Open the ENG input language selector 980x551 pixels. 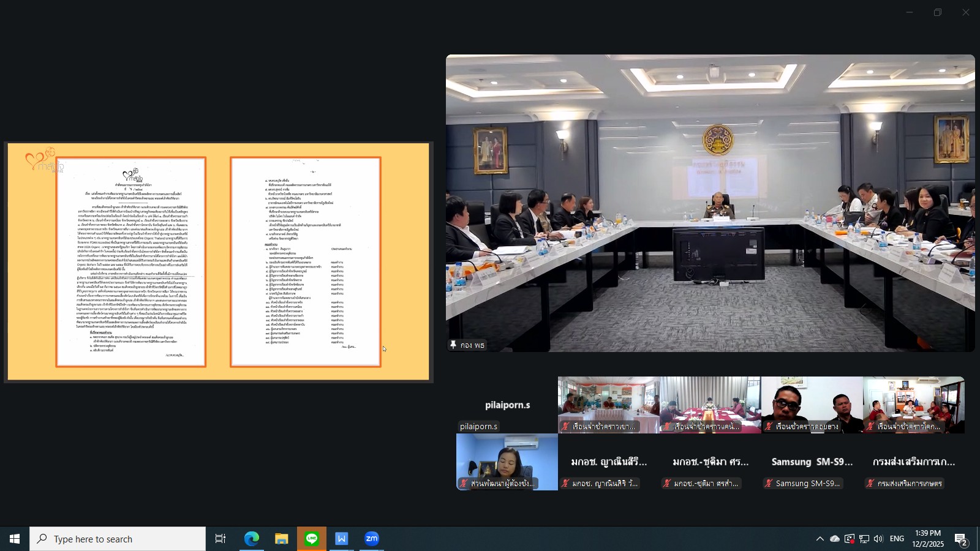[897, 539]
